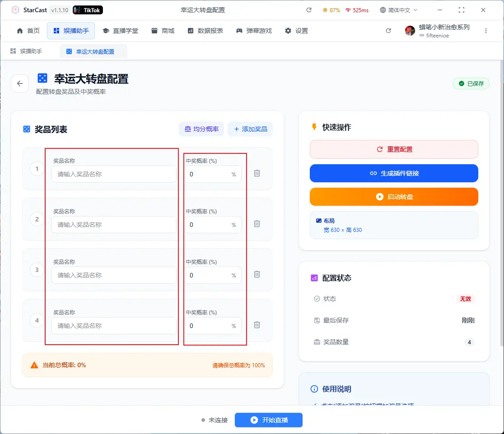Click the user avatar picture
This screenshot has height=434, width=504.
(x=410, y=31)
